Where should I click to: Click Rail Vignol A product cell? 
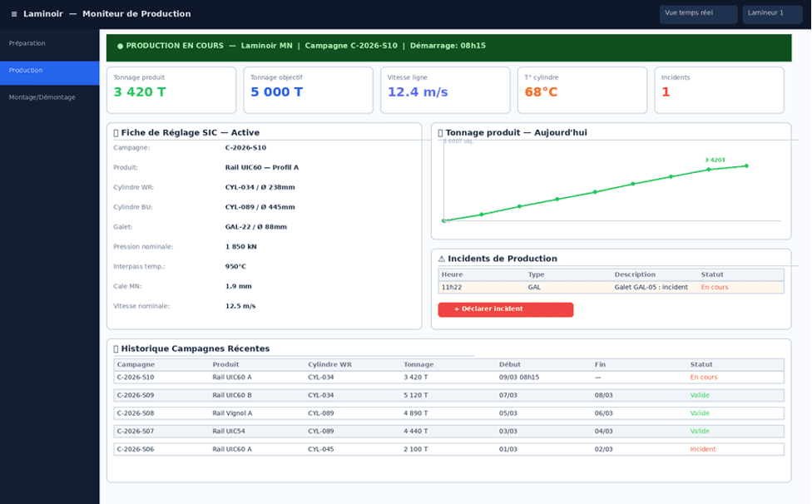click(x=232, y=413)
